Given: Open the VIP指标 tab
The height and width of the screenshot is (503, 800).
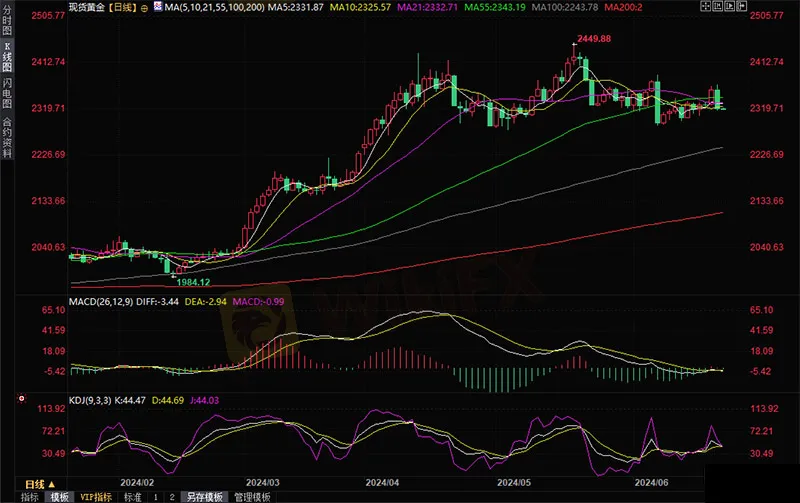Looking at the screenshot, I should point(97,497).
